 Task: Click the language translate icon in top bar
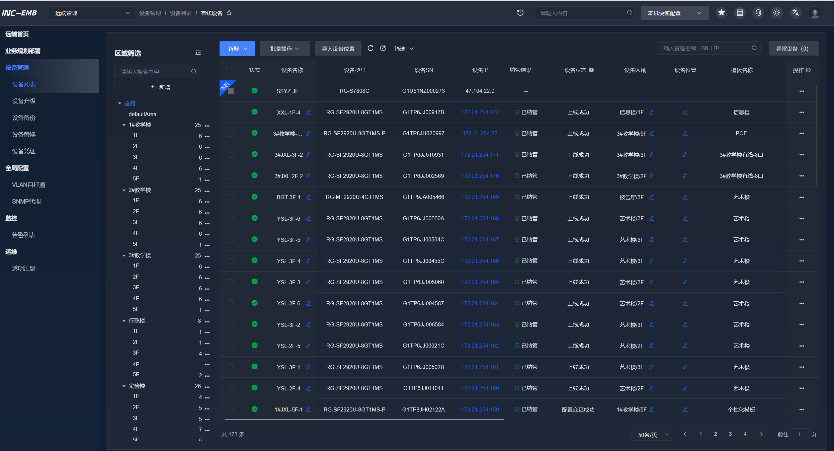click(795, 13)
